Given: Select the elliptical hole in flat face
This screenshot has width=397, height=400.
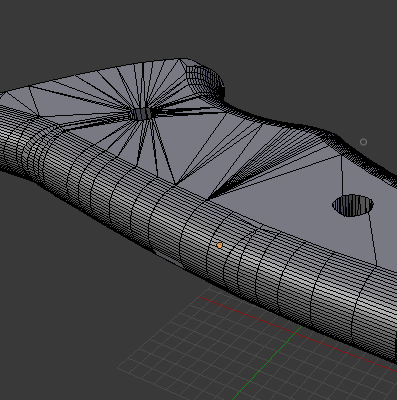Looking at the screenshot, I should pyautogui.click(x=353, y=205).
